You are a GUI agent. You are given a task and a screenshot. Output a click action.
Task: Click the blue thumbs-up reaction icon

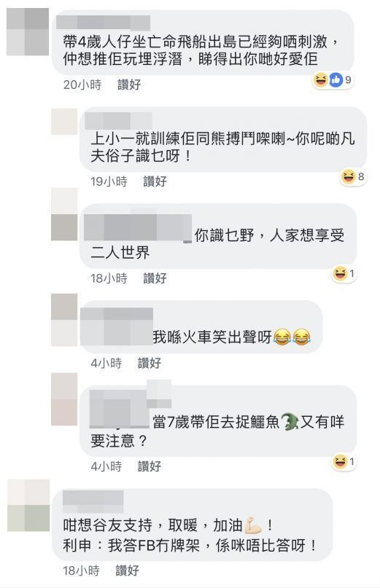click(336, 79)
